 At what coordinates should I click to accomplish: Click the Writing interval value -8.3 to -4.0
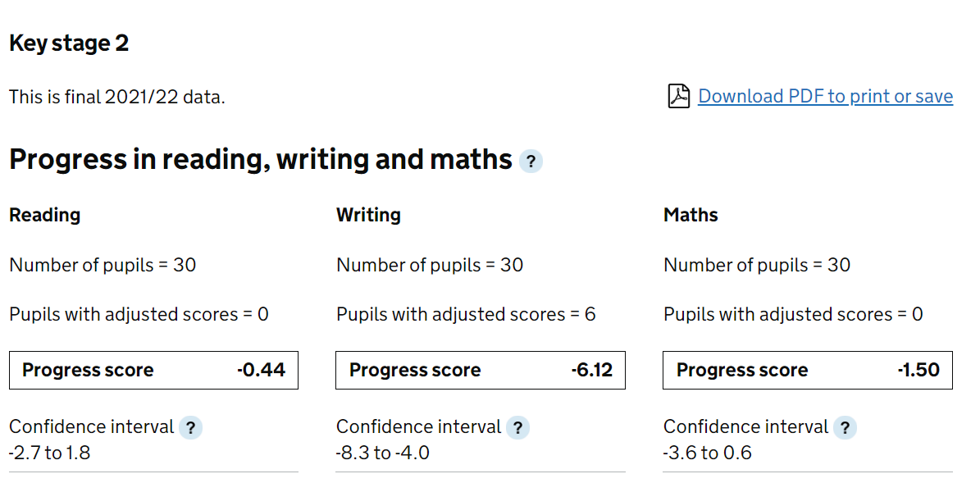pos(383,453)
